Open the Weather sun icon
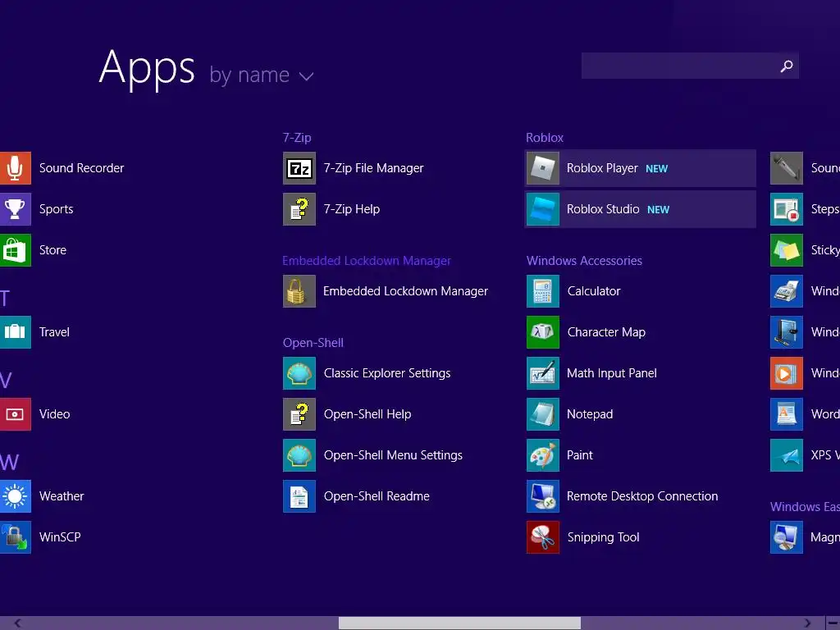This screenshot has height=630, width=840. pyautogui.click(x=15, y=496)
